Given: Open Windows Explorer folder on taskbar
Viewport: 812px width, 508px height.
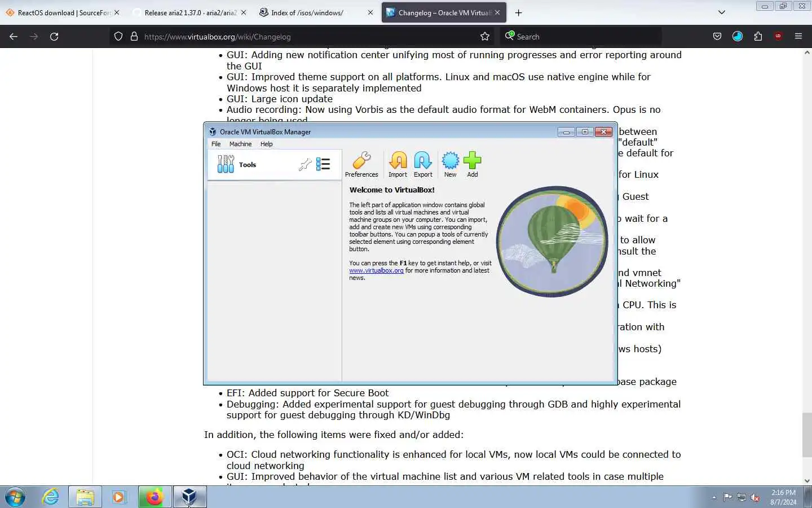Looking at the screenshot, I should coord(85,497).
